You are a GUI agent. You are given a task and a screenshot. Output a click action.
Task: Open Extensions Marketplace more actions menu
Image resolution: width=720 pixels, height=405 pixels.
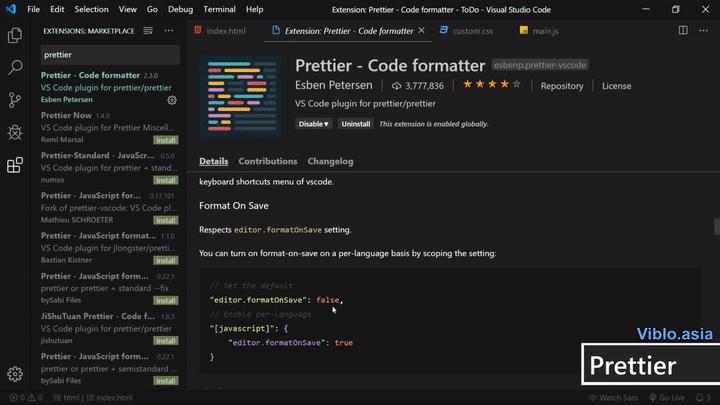tap(169, 31)
